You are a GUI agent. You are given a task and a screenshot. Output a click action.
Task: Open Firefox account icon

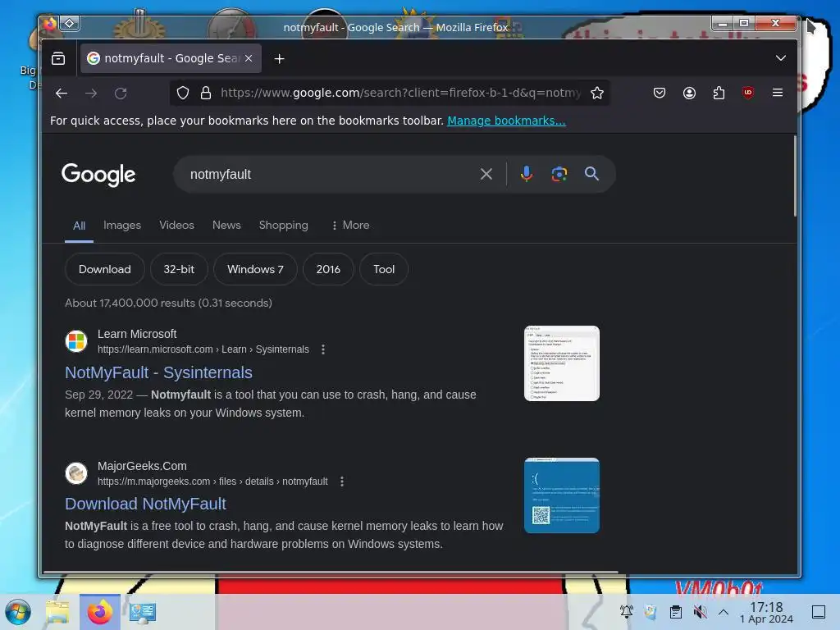point(689,94)
